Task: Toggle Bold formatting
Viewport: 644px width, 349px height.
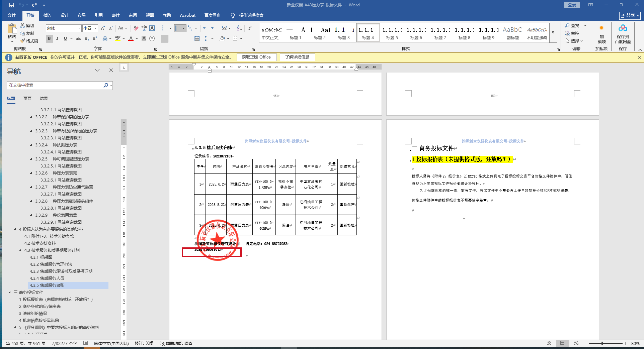Action: (50, 38)
